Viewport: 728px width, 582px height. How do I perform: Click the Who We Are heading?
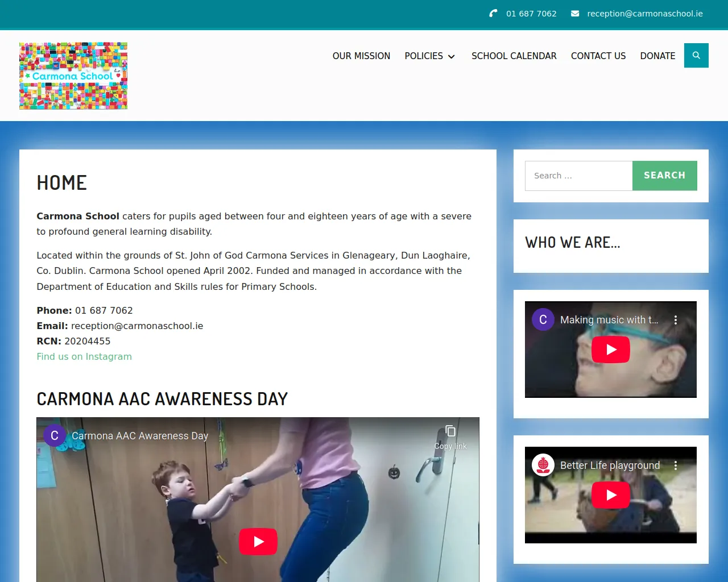click(x=573, y=243)
